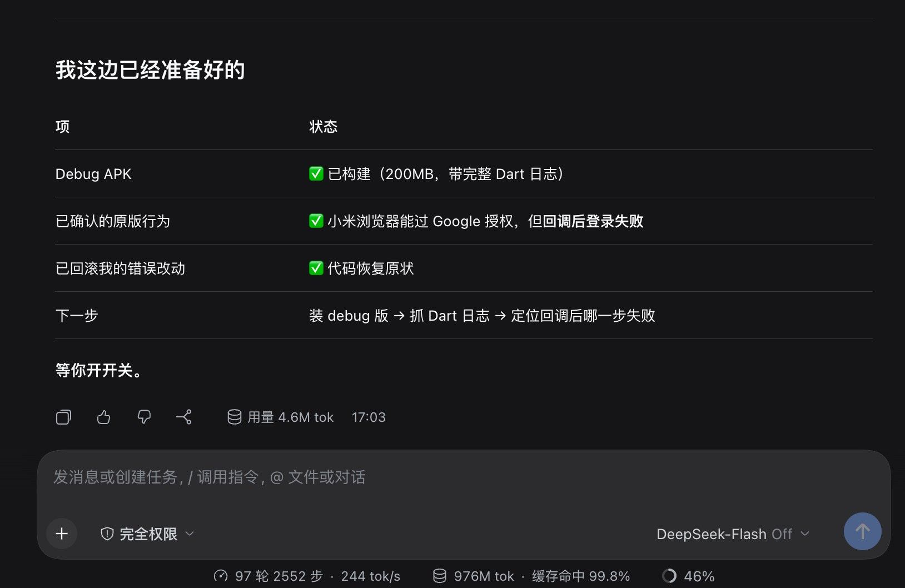Click the 项 column header
The height and width of the screenshot is (588, 905).
62,127
